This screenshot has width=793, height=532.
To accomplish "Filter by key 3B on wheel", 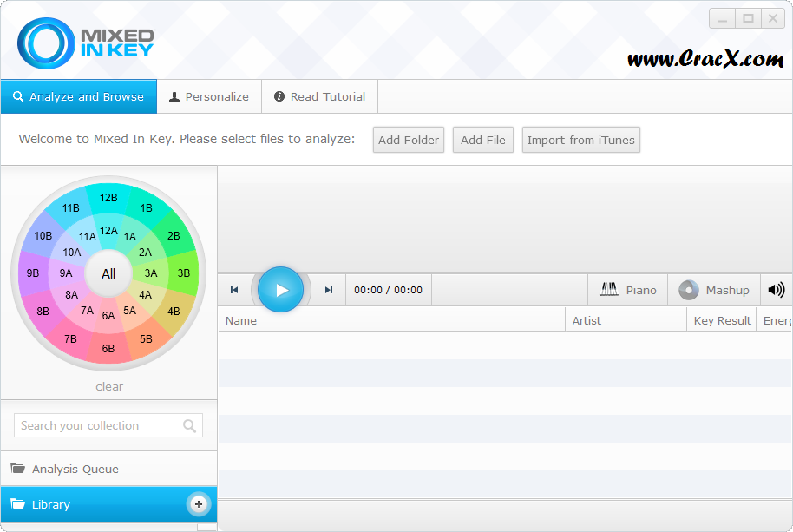I will coord(184,273).
